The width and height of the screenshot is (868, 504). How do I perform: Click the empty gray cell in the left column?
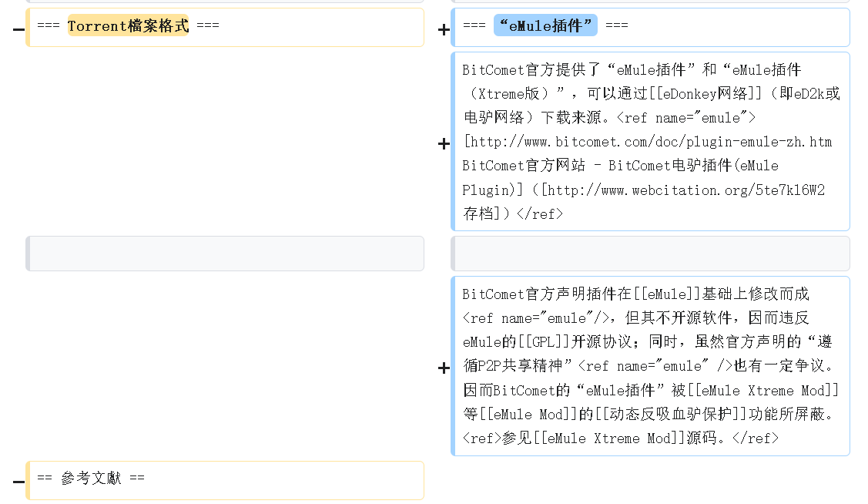[225, 254]
